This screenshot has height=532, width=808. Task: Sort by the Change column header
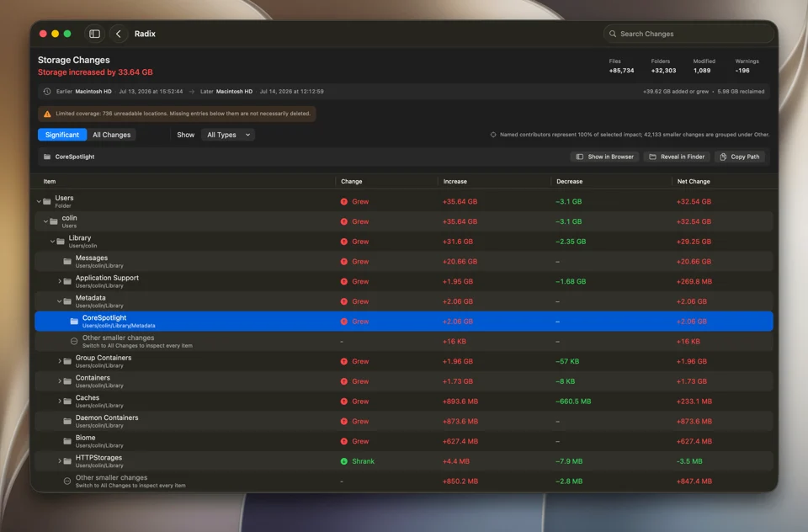pyautogui.click(x=352, y=182)
